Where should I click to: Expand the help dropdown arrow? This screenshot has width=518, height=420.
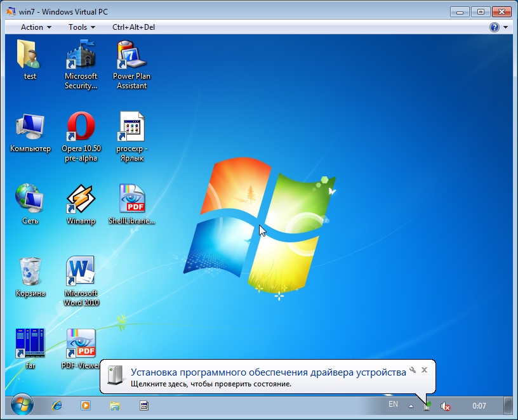(x=505, y=27)
